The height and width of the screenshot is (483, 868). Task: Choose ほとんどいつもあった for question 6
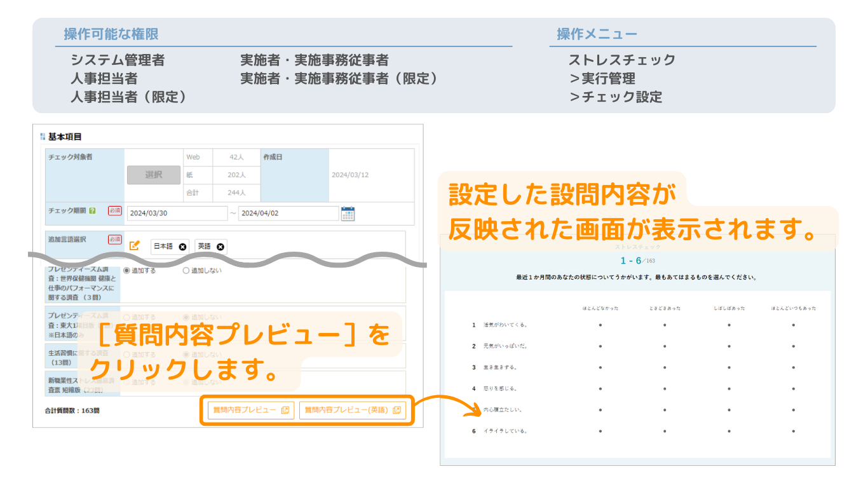[793, 431]
